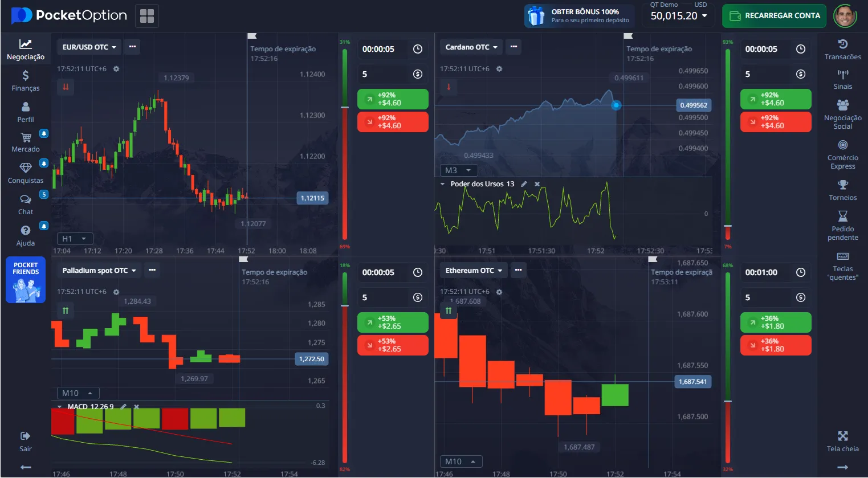The image size is (868, 478).
Task: Open the M3 timeframe dropdown
Action: [458, 170]
